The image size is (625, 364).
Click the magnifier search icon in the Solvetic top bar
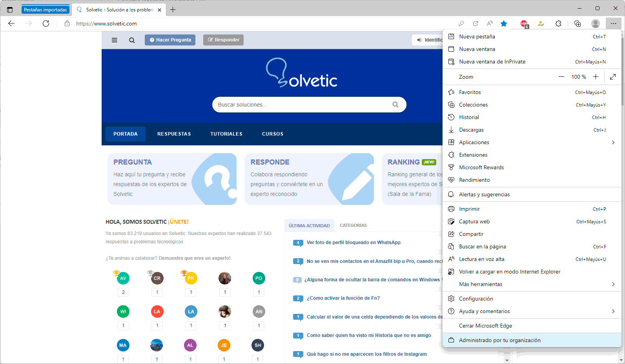pyautogui.click(x=132, y=40)
